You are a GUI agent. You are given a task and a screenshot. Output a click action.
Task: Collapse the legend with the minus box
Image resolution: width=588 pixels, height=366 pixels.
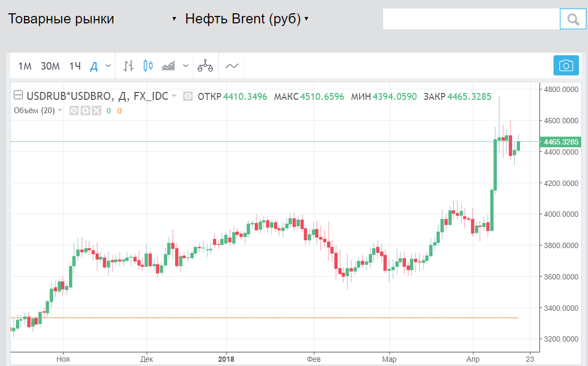coord(18,96)
